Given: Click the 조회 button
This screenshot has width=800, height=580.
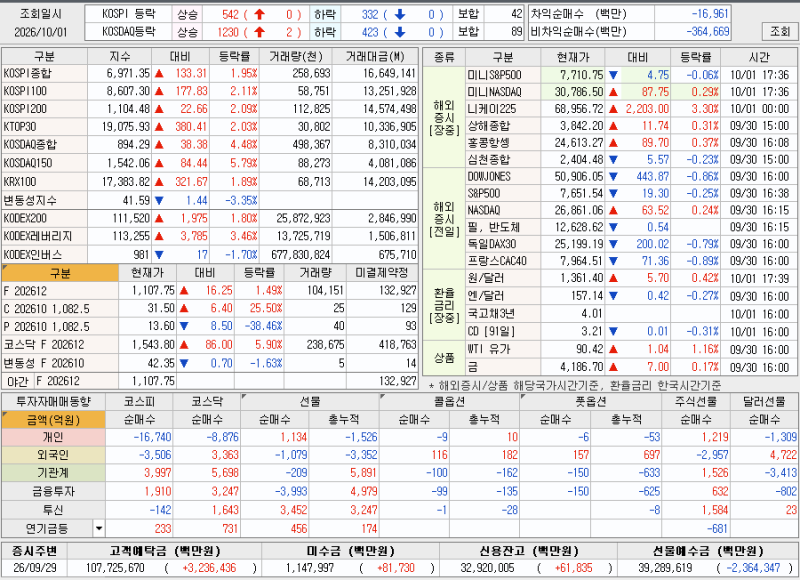Looking at the screenshot, I should [780, 32].
